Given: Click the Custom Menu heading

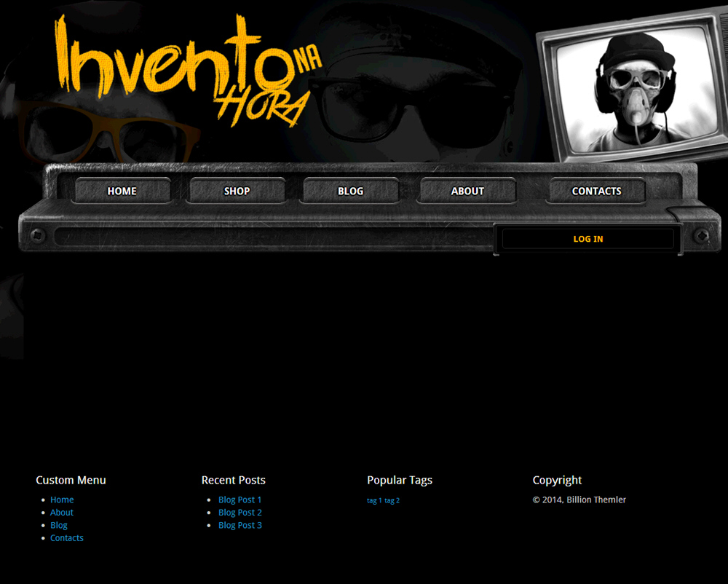Looking at the screenshot, I should (x=71, y=480).
